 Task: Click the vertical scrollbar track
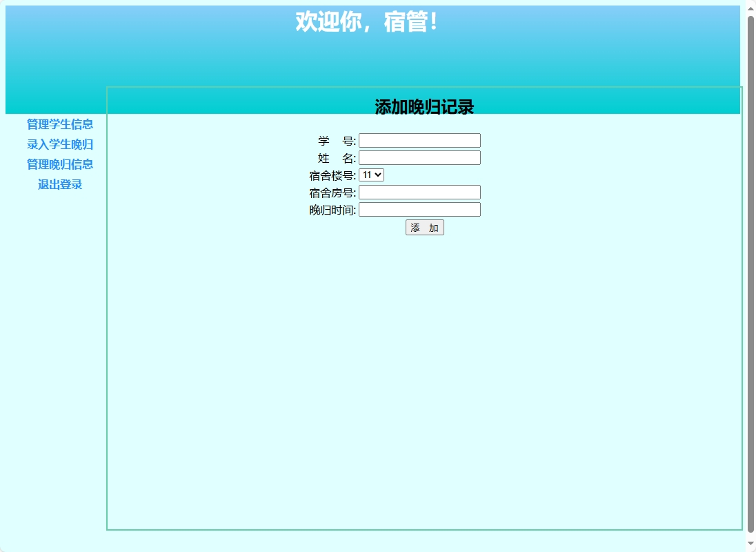[x=750, y=276]
